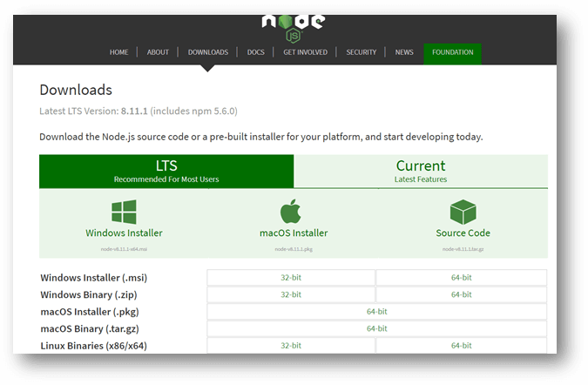This screenshot has height=385, width=588.
Task: Download Windows Installer (.msi) 32-bit
Action: [x=291, y=278]
